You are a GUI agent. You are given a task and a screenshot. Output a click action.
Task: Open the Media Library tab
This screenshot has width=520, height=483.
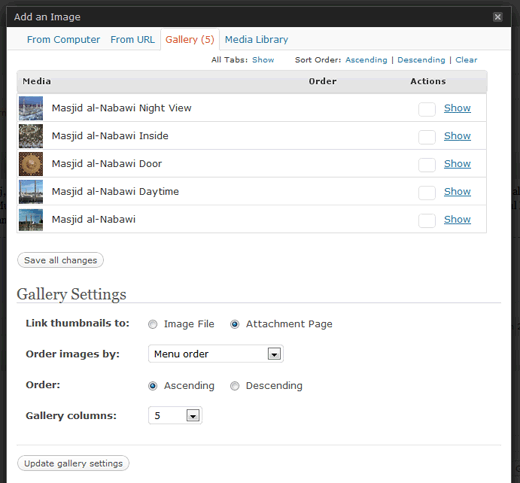coord(256,40)
